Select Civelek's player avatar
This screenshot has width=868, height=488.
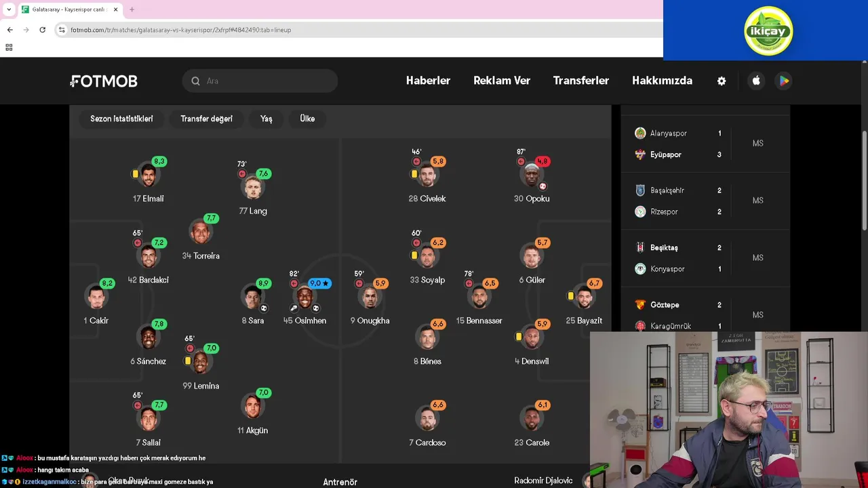point(427,175)
